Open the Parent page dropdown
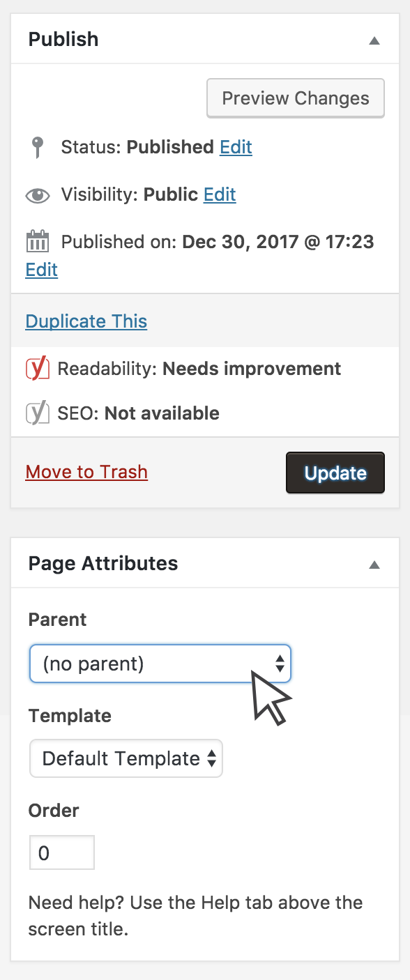Image resolution: width=410 pixels, height=980 pixels. tap(160, 663)
